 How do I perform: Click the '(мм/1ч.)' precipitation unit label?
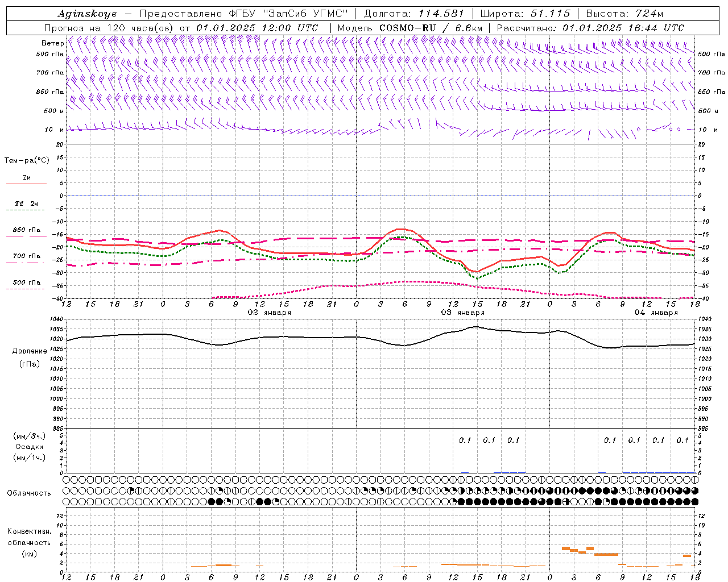point(30,458)
